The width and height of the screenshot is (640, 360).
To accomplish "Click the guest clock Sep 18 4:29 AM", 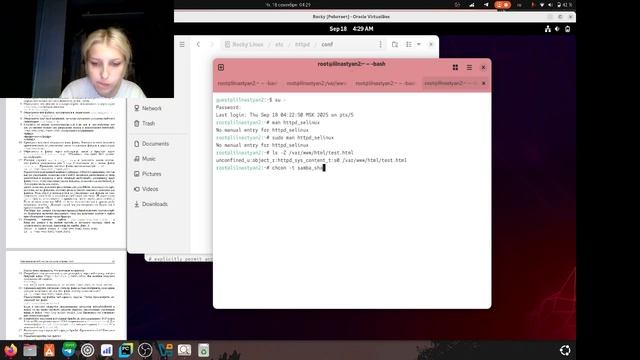I will (x=351, y=29).
